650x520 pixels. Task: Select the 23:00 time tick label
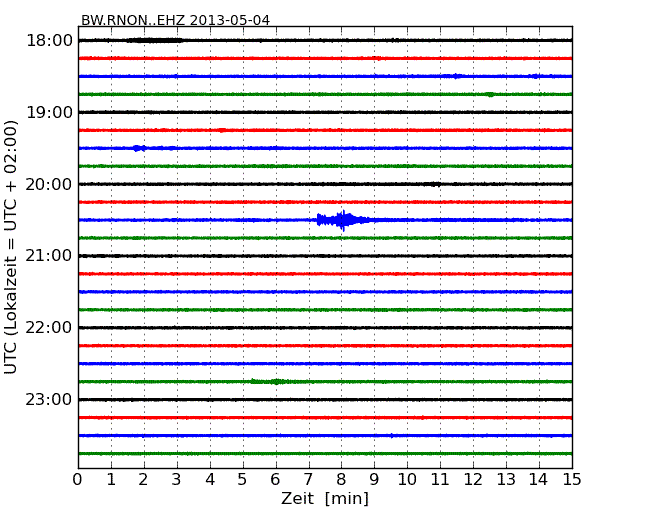49,399
